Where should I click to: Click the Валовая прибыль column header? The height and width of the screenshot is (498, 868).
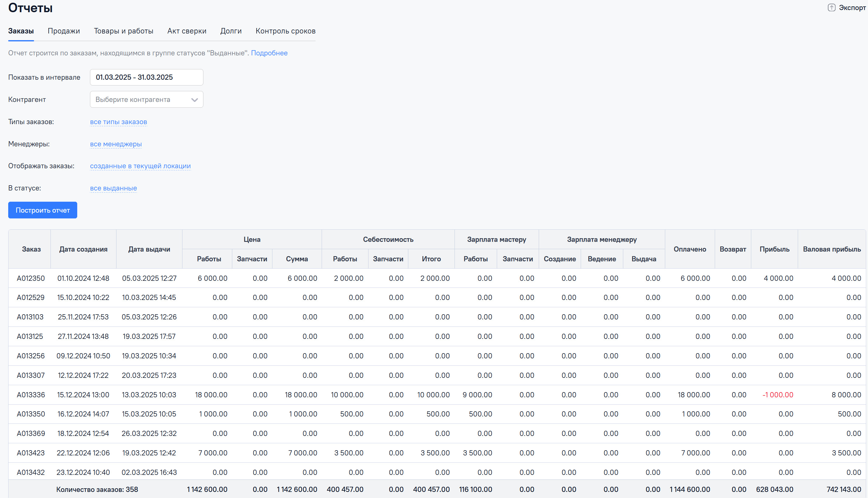click(x=832, y=249)
